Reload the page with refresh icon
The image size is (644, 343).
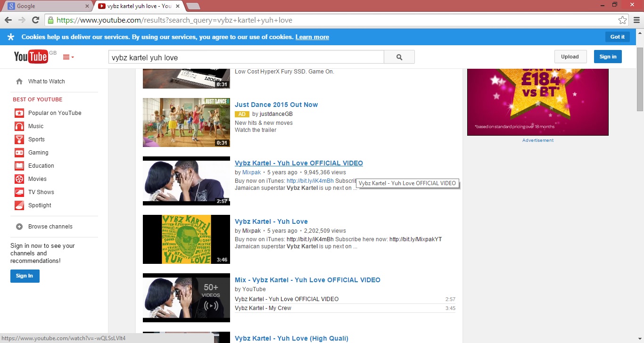click(x=35, y=20)
